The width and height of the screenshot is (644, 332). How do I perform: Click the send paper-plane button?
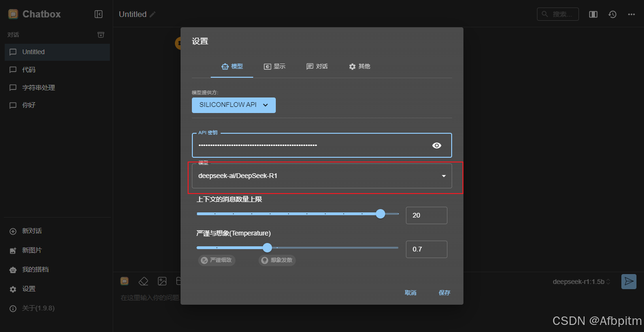point(629,282)
